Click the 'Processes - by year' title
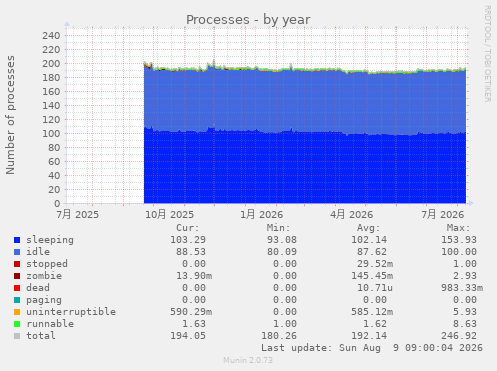The height and width of the screenshot is (371, 497). coord(248,20)
